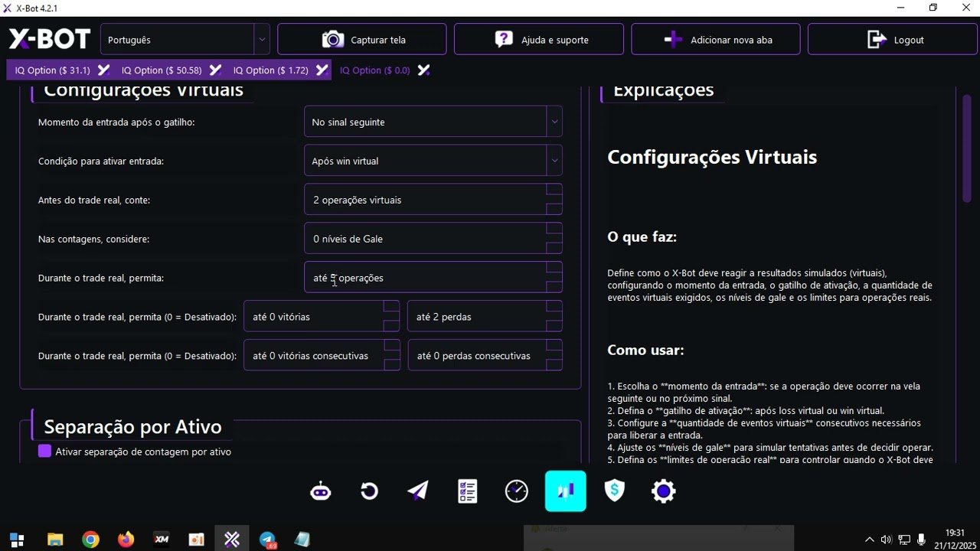Open the dollar shield risk management icon
This screenshot has width=980, height=551.
pos(614,491)
